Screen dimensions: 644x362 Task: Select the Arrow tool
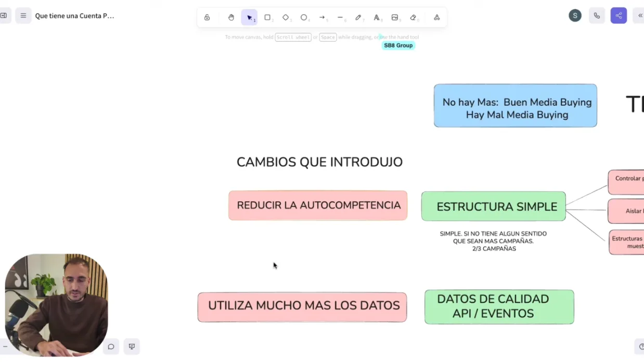coord(322,17)
